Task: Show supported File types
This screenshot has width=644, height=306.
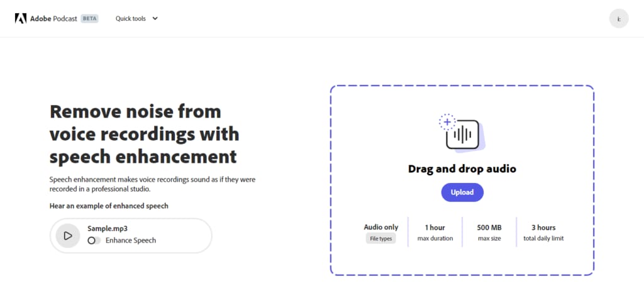Action: (380, 238)
